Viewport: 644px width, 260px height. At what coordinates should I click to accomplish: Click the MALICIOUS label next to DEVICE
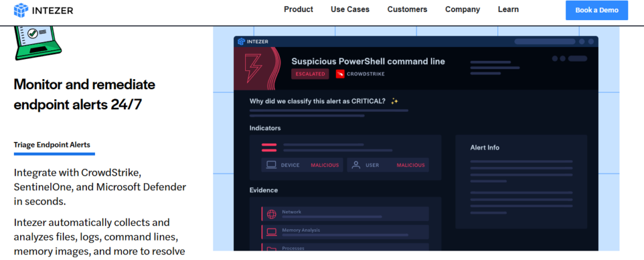click(325, 165)
